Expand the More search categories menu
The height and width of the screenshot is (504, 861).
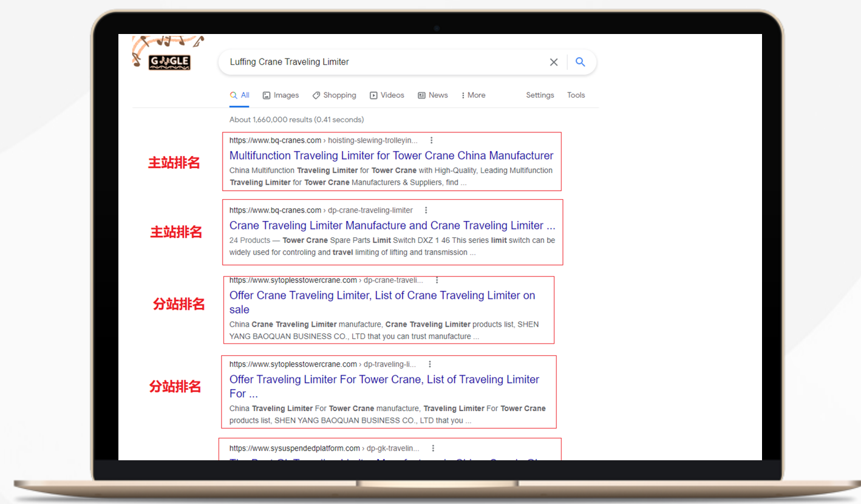coord(473,95)
